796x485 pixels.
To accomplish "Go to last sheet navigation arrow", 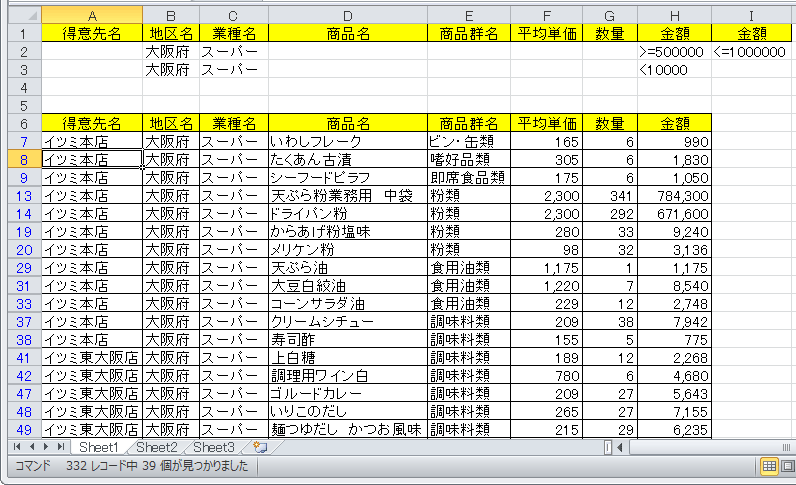I will click(61, 447).
